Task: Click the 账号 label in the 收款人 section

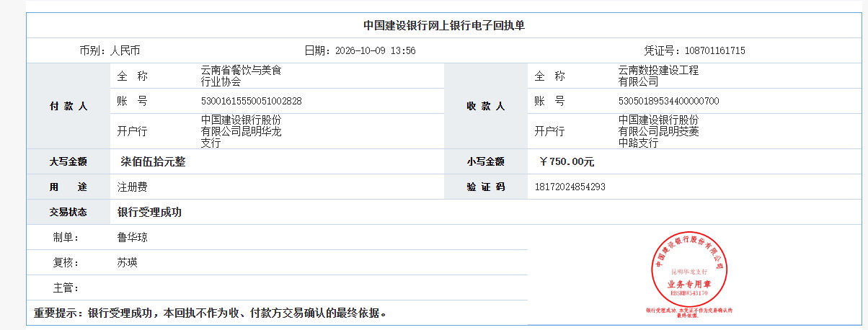Action: point(549,101)
